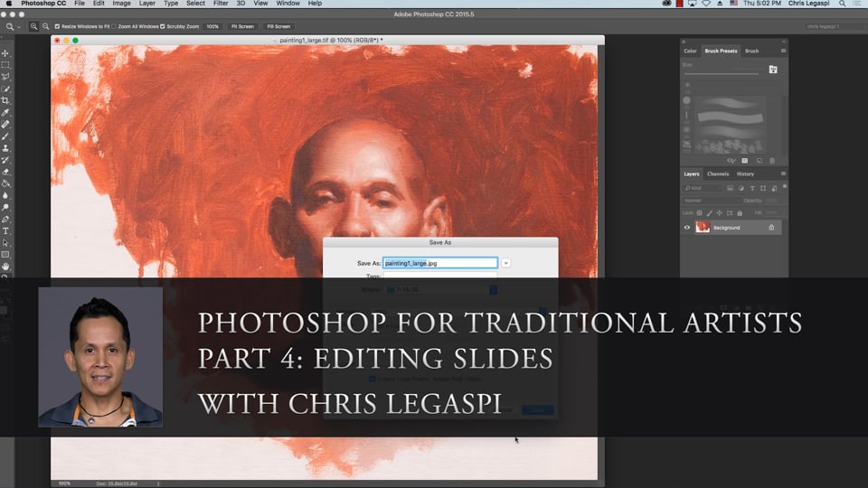Select the Quick Selection tool
This screenshot has width=868, height=488.
coord(5,89)
